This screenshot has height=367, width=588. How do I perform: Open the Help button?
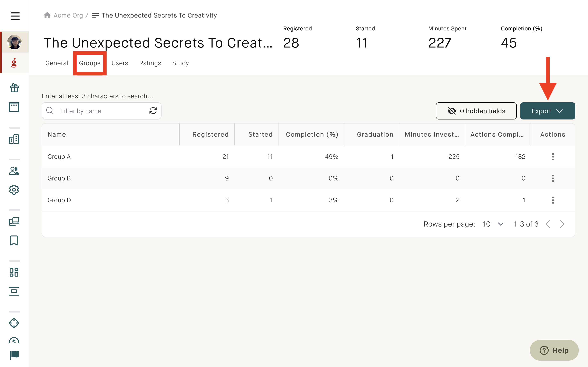(x=554, y=350)
